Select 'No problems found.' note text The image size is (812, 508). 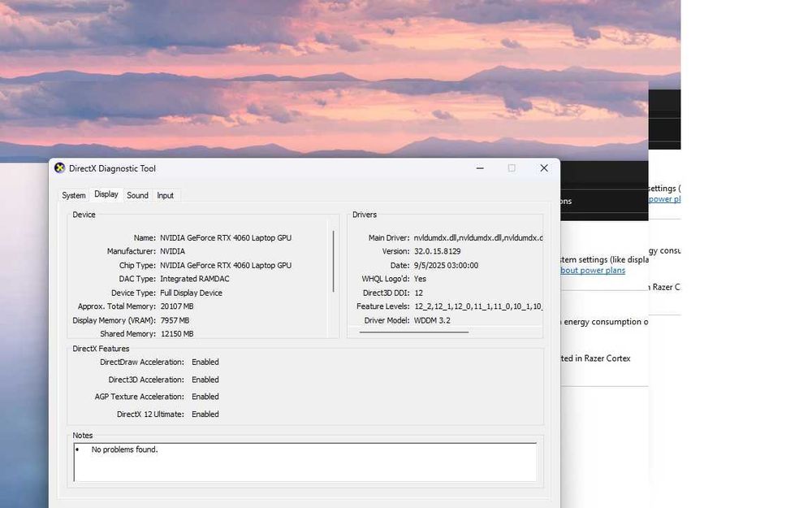(124, 449)
